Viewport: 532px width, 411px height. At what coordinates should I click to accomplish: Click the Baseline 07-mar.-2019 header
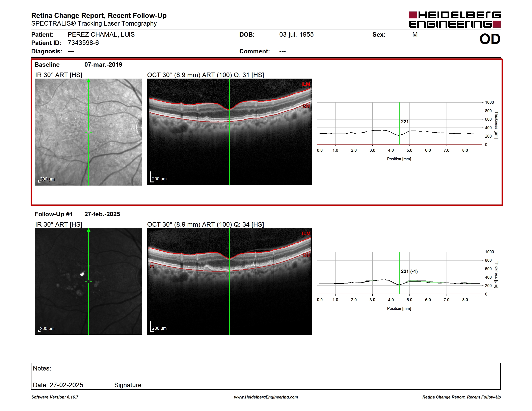pyautogui.click(x=78, y=64)
